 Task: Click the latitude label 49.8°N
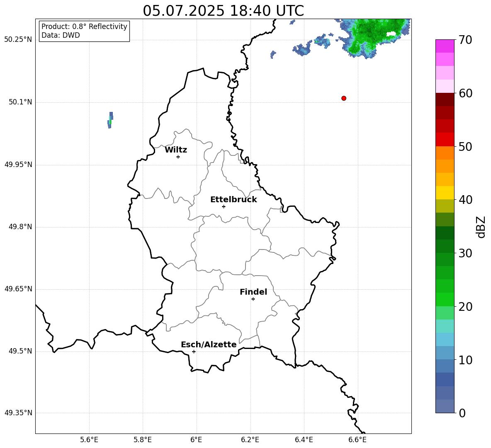[20, 227]
